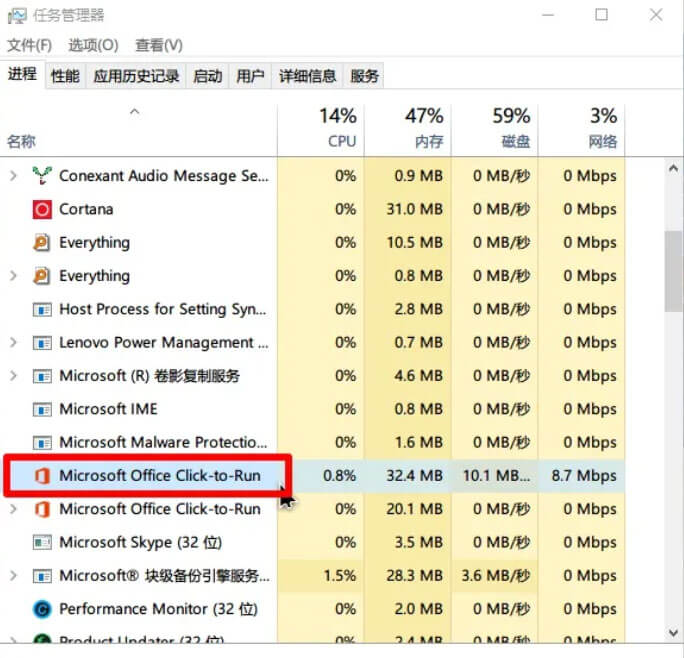
Task: Expand the Conexant Audio Message Service group
Action: 13,176
